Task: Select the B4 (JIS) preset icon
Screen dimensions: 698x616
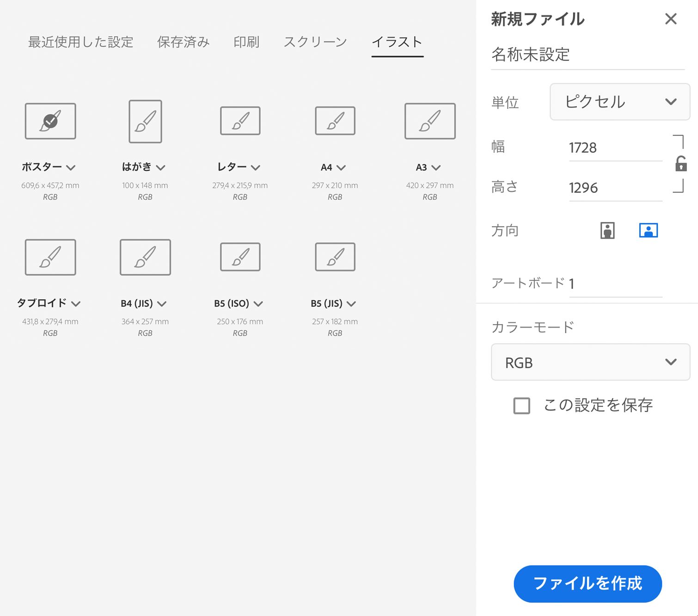Action: 145,257
